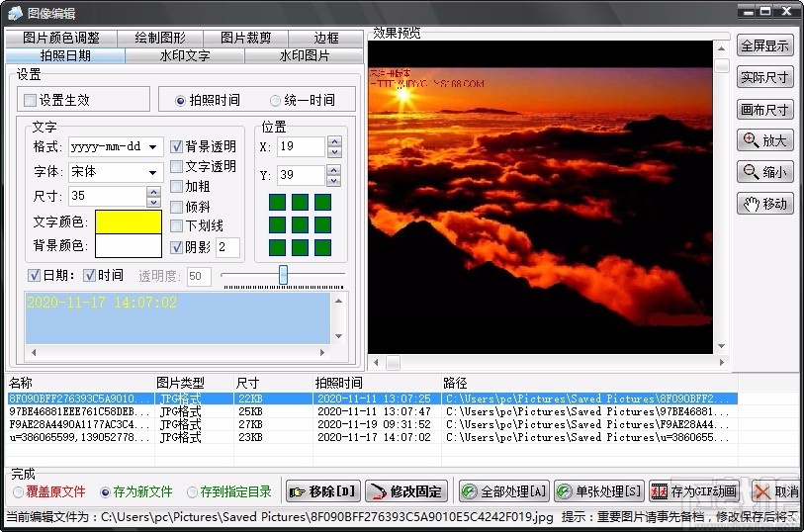Choose the bottom-left position square
Viewport: 804px width, 532px height.
pos(278,247)
